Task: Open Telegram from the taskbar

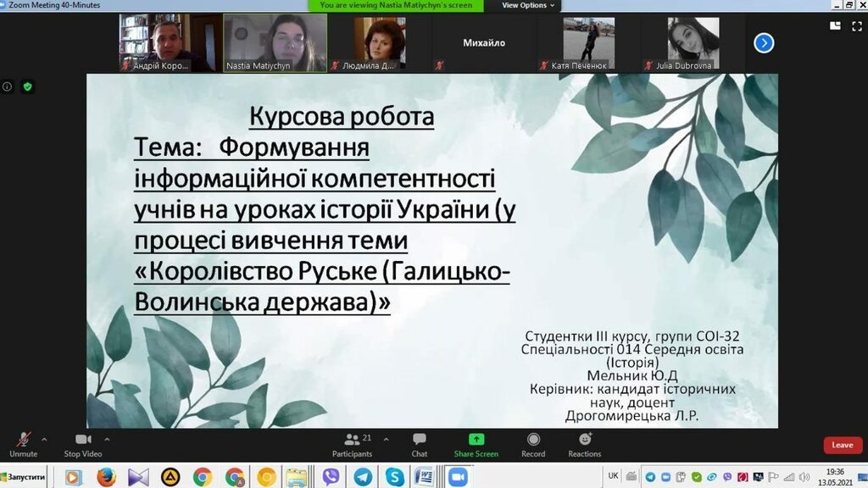Action: (x=363, y=477)
